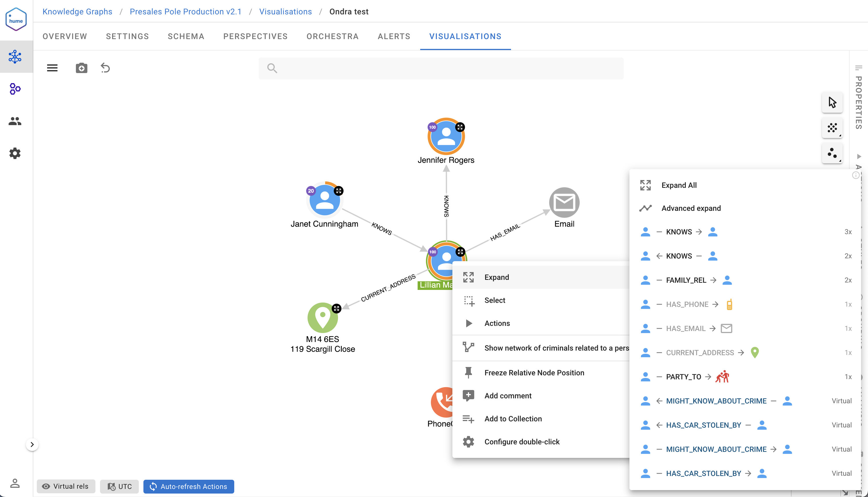Open the Actions submenu
The width and height of the screenshot is (868, 497).
(497, 323)
